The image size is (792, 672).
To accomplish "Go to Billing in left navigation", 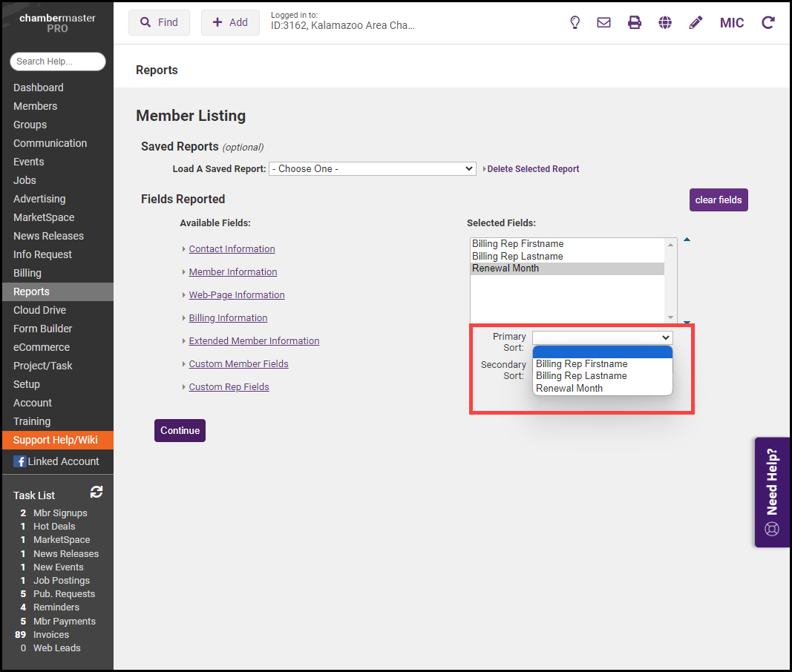I will point(27,273).
